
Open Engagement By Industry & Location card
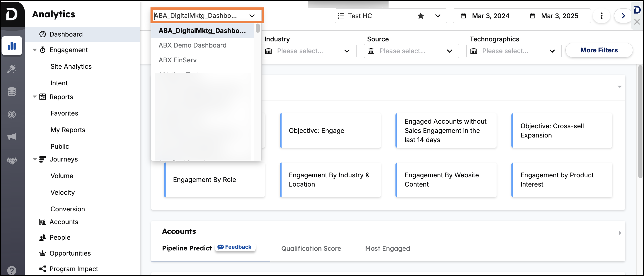point(330,180)
